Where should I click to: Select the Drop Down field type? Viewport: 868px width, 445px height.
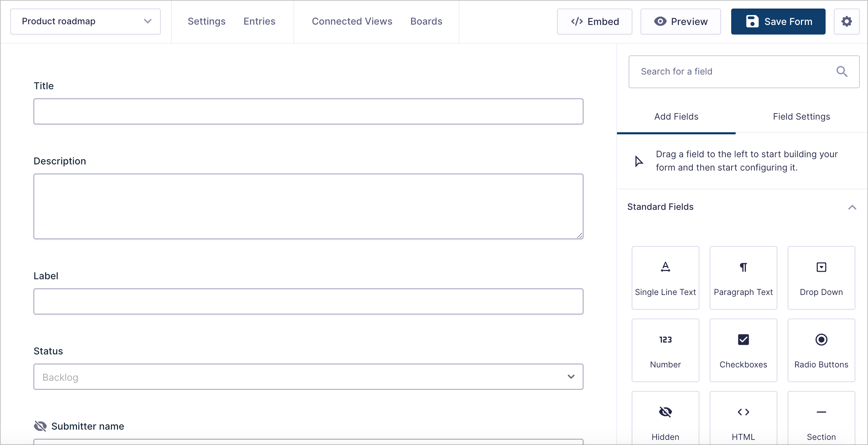(x=821, y=278)
